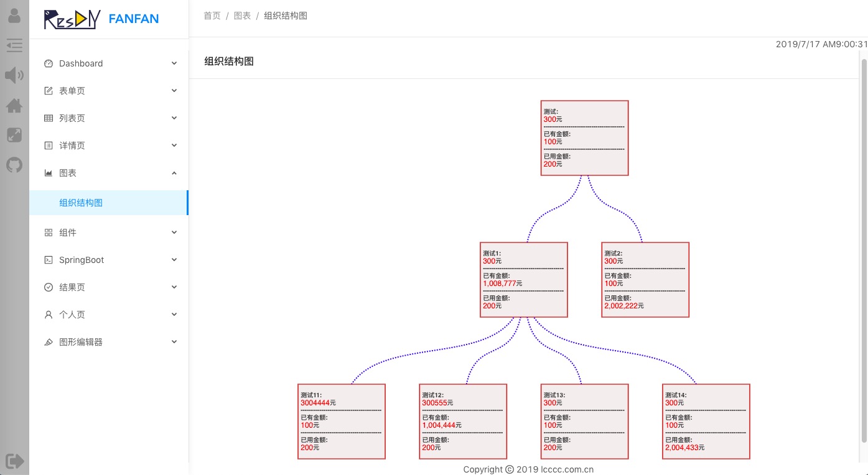This screenshot has width=868, height=475.
Task: Select the 测试13 org node
Action: pos(584,422)
